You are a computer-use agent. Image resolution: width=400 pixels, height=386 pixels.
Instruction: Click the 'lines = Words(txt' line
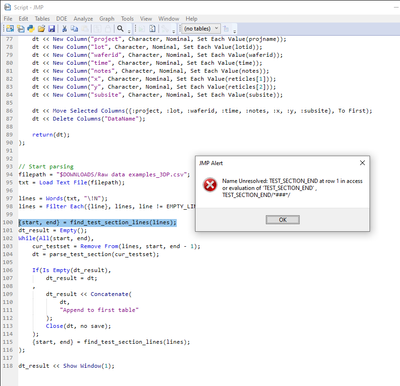63,198
